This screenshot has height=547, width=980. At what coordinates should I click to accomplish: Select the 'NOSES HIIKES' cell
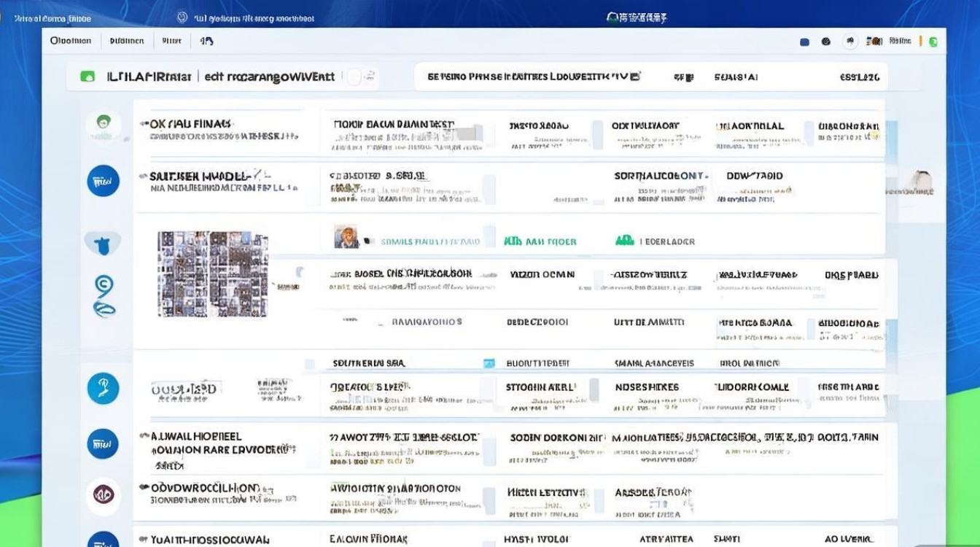(647, 387)
